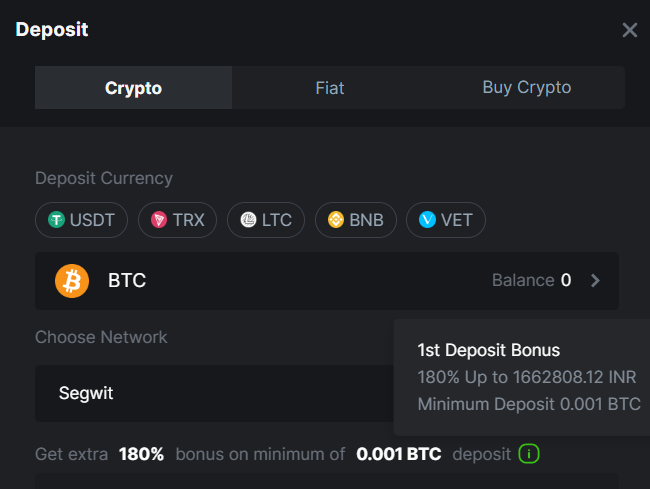Pick the VET currency chip

(x=446, y=220)
